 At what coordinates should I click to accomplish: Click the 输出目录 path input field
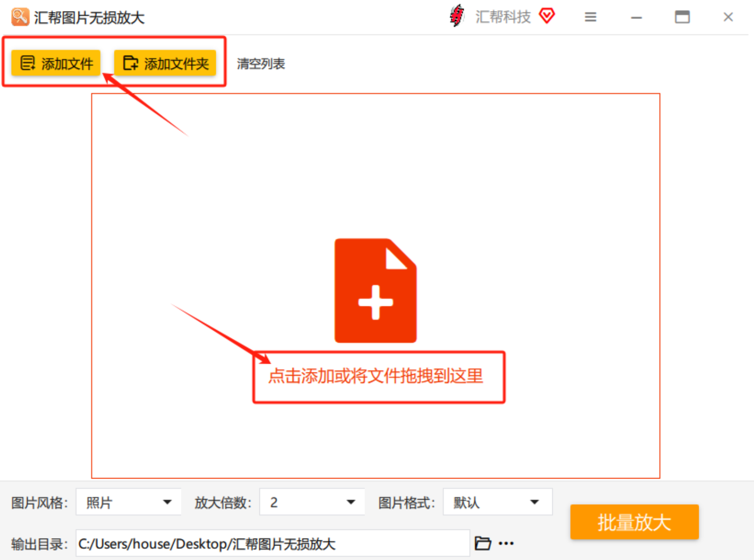coord(273,544)
